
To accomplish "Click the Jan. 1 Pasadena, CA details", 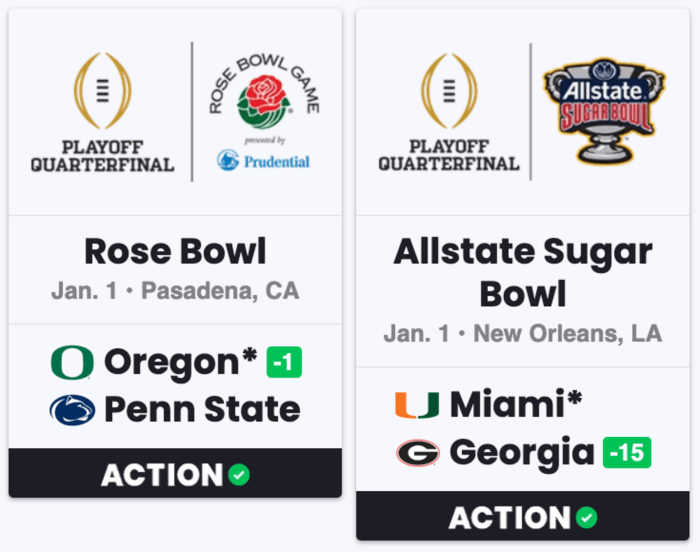I will [x=175, y=292].
